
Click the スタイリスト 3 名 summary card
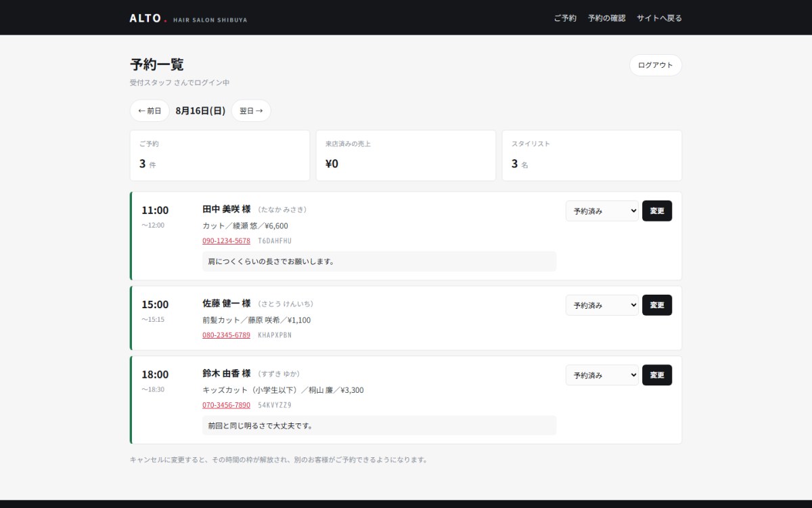click(592, 156)
